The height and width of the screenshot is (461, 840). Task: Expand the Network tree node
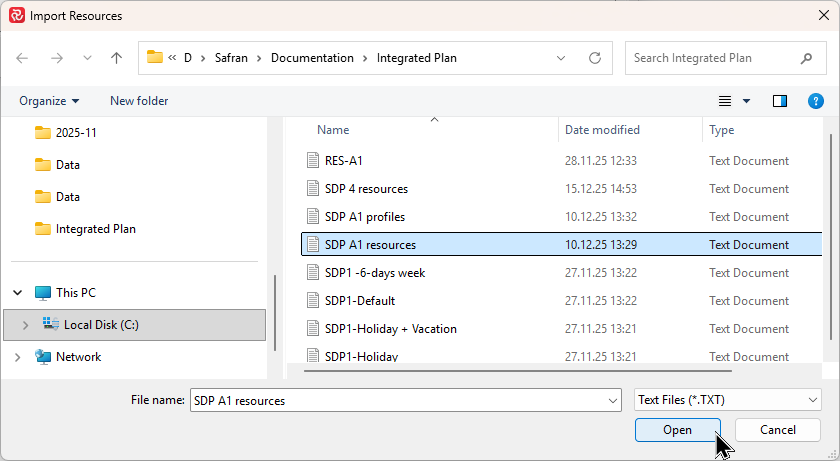pyautogui.click(x=18, y=357)
